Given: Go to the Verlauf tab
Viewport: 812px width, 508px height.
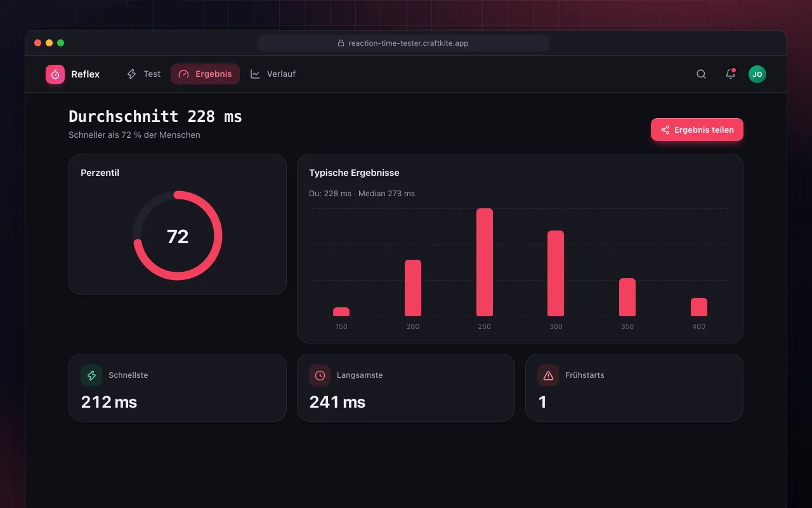Looking at the screenshot, I should [x=273, y=74].
